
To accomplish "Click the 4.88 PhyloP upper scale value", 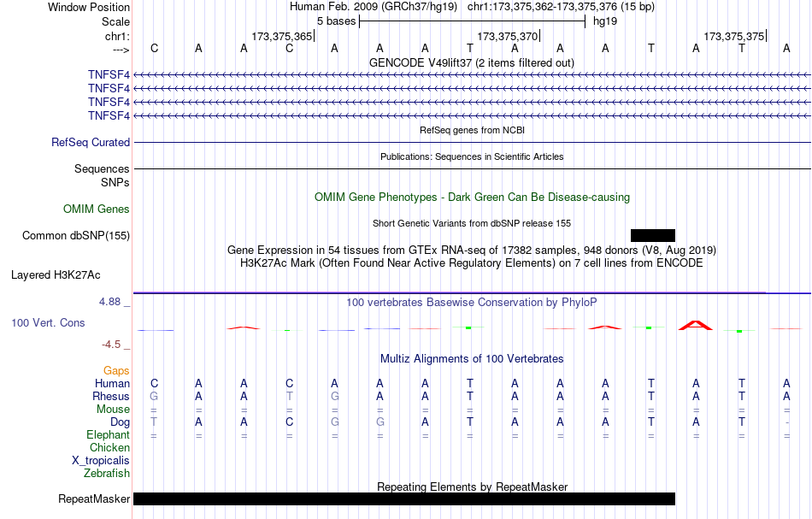I will point(110,302).
